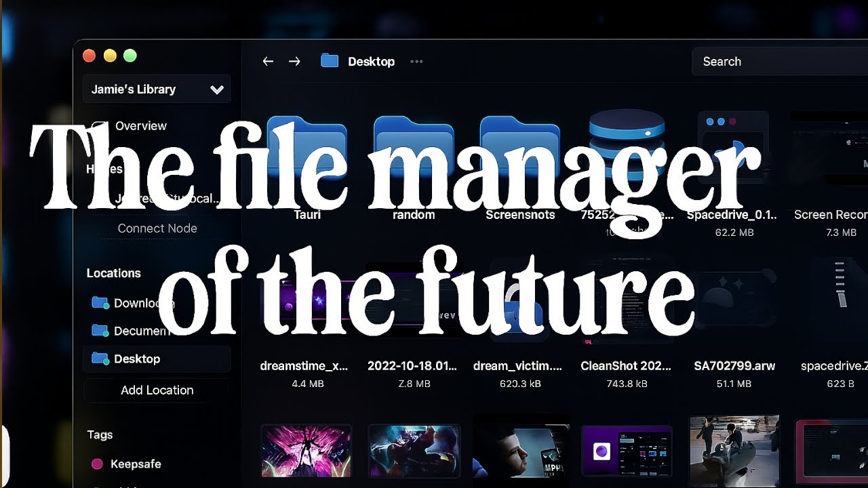Click the Spacedrive_0.1 file name
The width and height of the screenshot is (868, 488).
click(x=732, y=215)
